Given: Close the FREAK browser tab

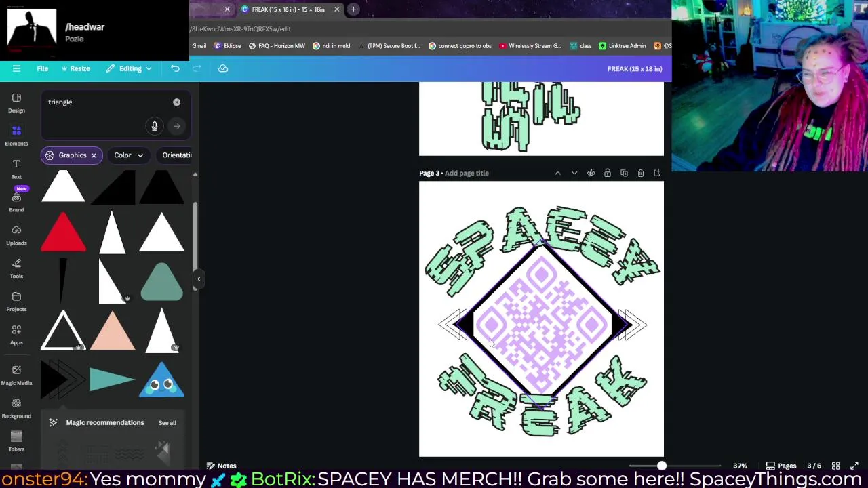Looking at the screenshot, I should click(336, 9).
